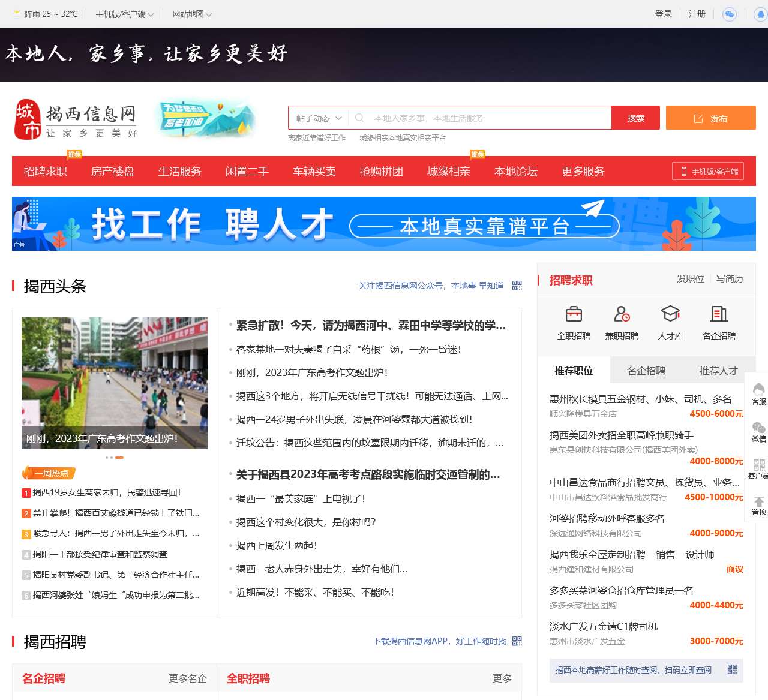Image resolution: width=768 pixels, height=700 pixels.
Task: Click the search text input field
Action: pos(486,118)
